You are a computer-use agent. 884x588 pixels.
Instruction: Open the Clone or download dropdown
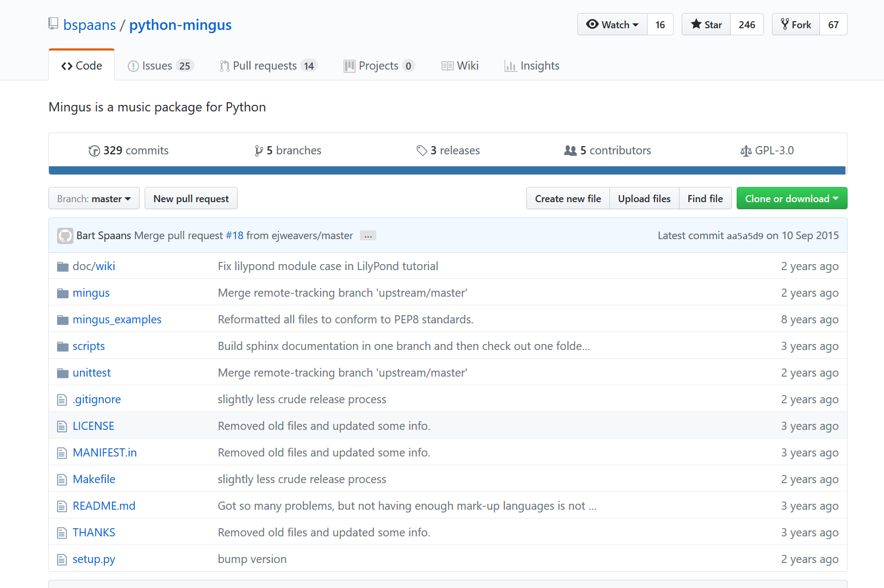point(792,198)
